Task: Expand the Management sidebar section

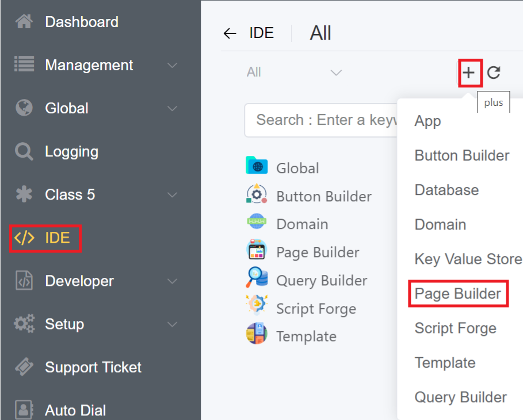Action: (171, 66)
